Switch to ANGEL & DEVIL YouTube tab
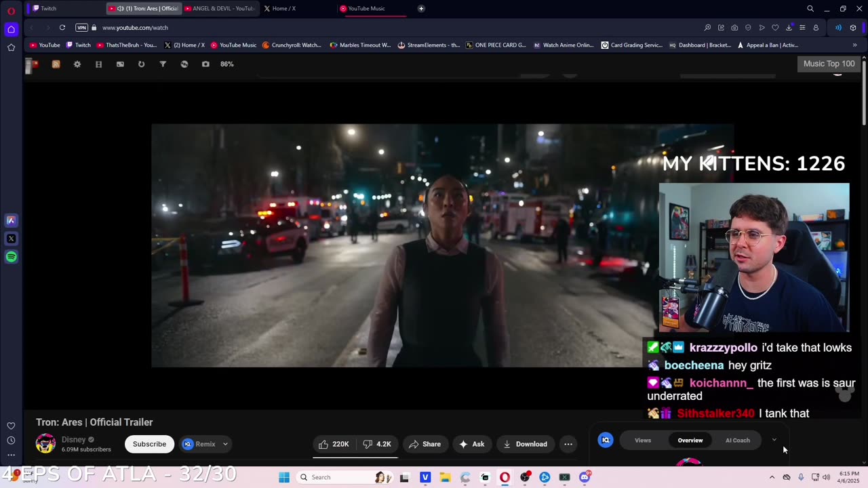The image size is (868, 488). pyautogui.click(x=220, y=9)
